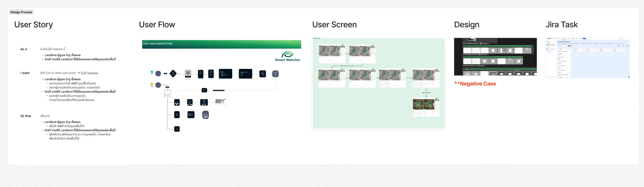Select the diamond decision node in the user flow
The width and height of the screenshot is (644, 187).
coord(173,73)
